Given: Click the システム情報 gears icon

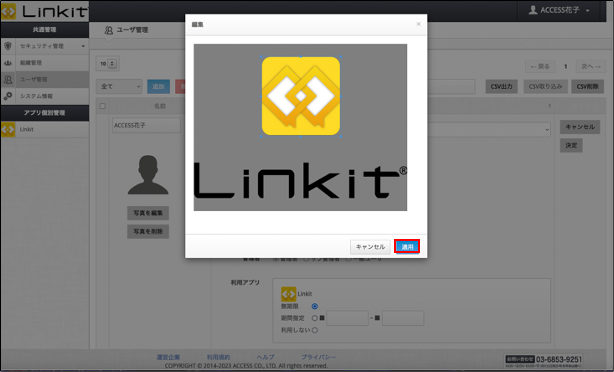Looking at the screenshot, I should pos(7,96).
